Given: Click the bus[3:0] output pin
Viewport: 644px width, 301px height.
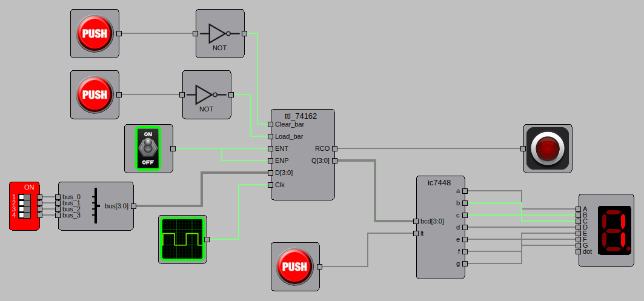Looking at the screenshot, I should (x=133, y=206).
